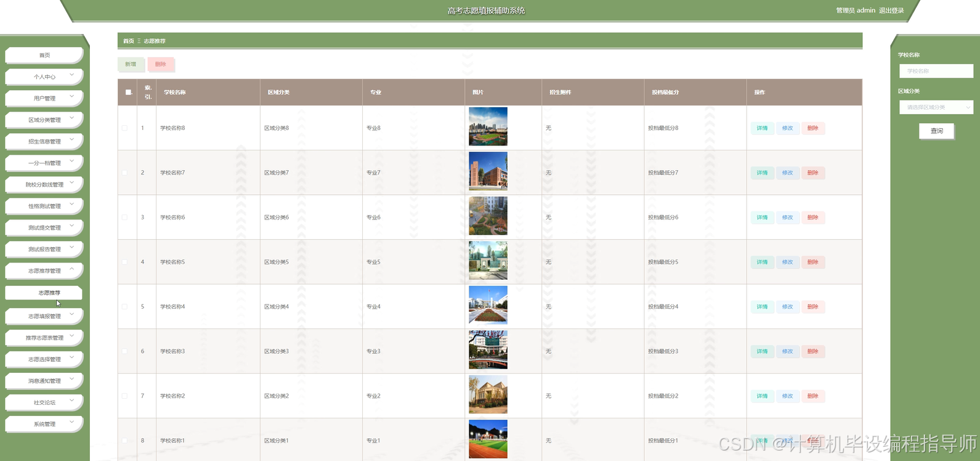Click the 删除 button above the table

coord(161,64)
